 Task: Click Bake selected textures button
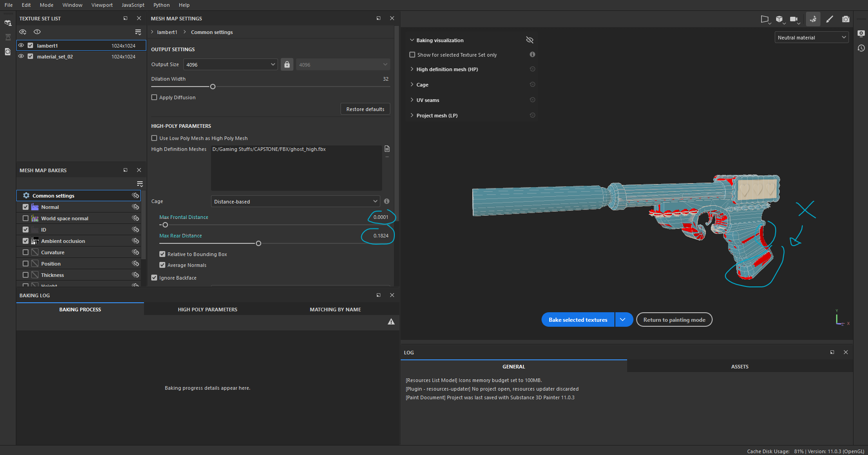tap(578, 320)
